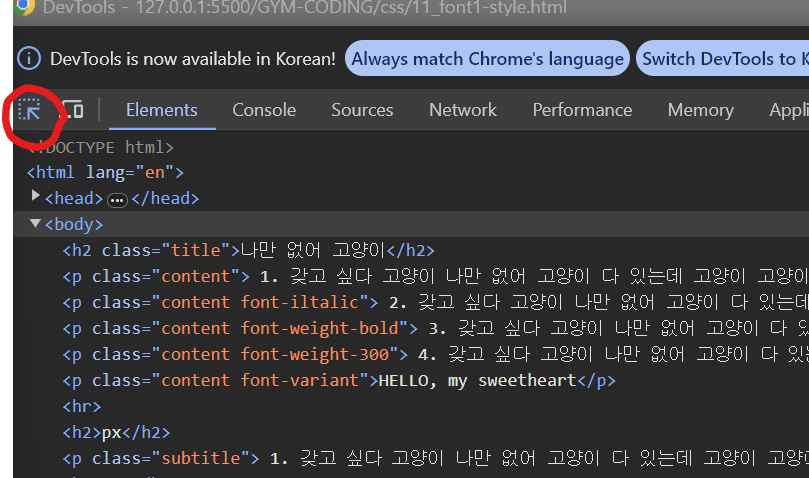Click the "HELLO, my sweetheart" text
Image resolution: width=809 pixels, height=478 pixels.
pyautogui.click(x=477, y=380)
